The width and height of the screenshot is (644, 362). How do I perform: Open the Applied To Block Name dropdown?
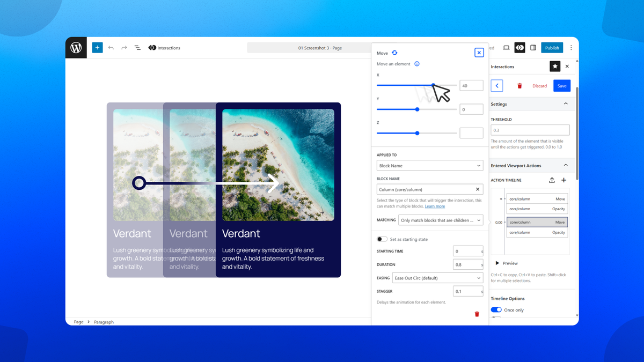[429, 165]
